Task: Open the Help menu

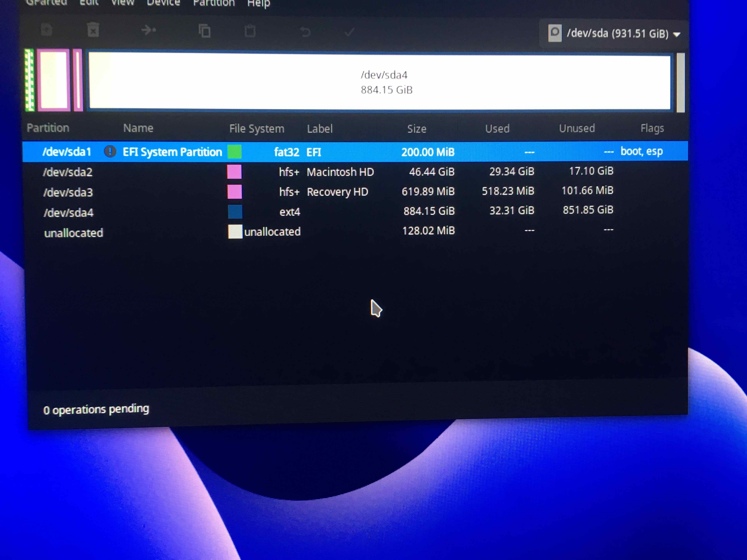Action: [258, 4]
